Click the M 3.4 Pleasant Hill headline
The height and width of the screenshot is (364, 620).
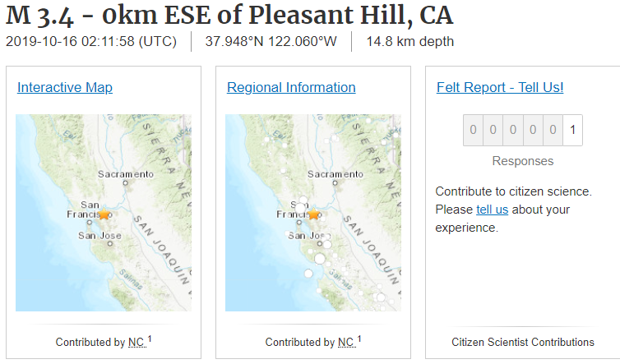pyautogui.click(x=229, y=15)
